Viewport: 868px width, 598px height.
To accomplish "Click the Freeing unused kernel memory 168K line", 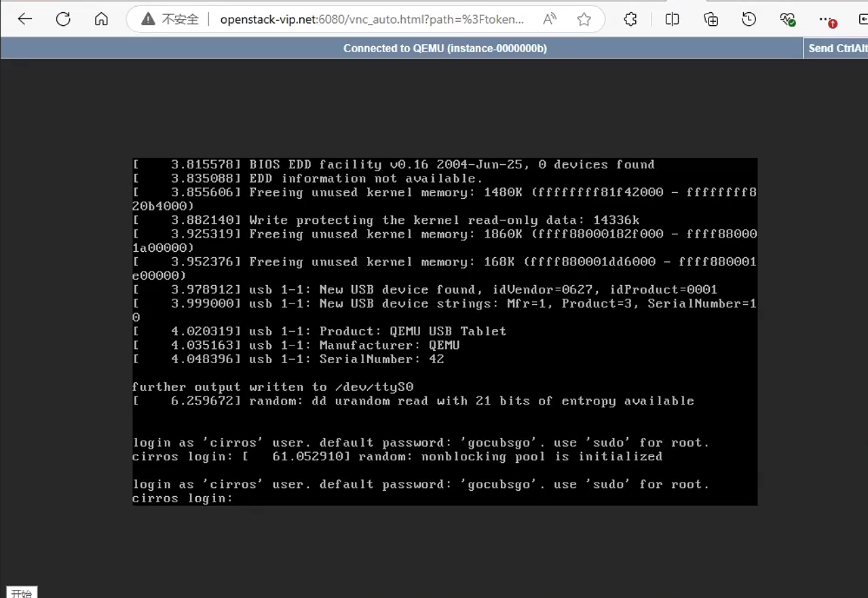I will (445, 269).
